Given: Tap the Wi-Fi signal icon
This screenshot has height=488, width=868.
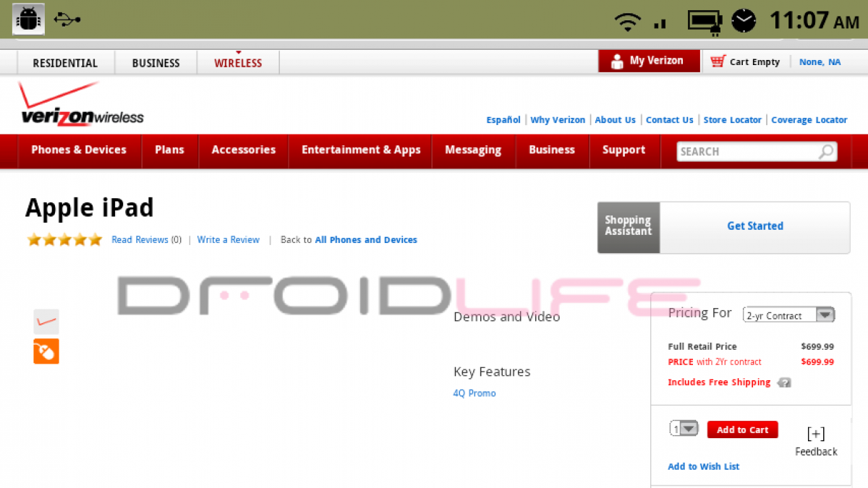Looking at the screenshot, I should click(627, 22).
